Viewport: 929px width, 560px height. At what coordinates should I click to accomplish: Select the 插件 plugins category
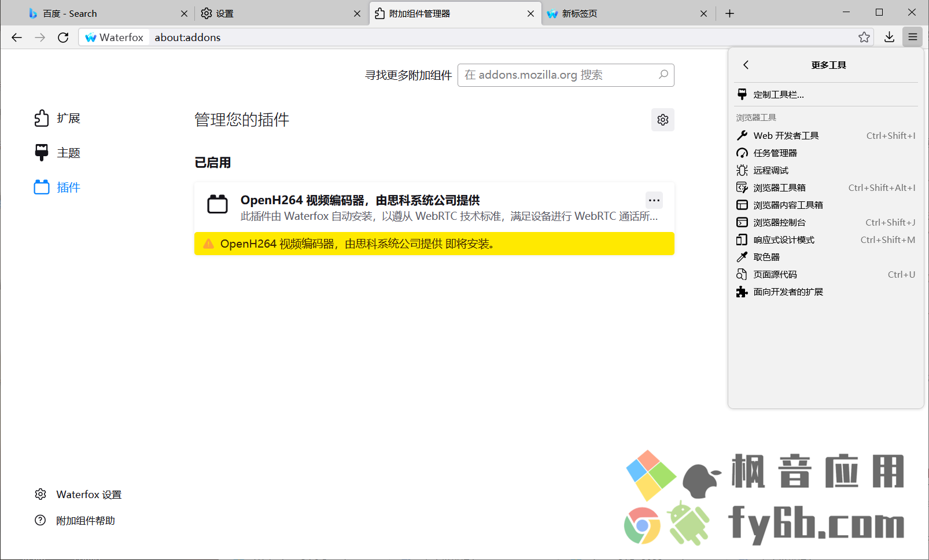(57, 187)
